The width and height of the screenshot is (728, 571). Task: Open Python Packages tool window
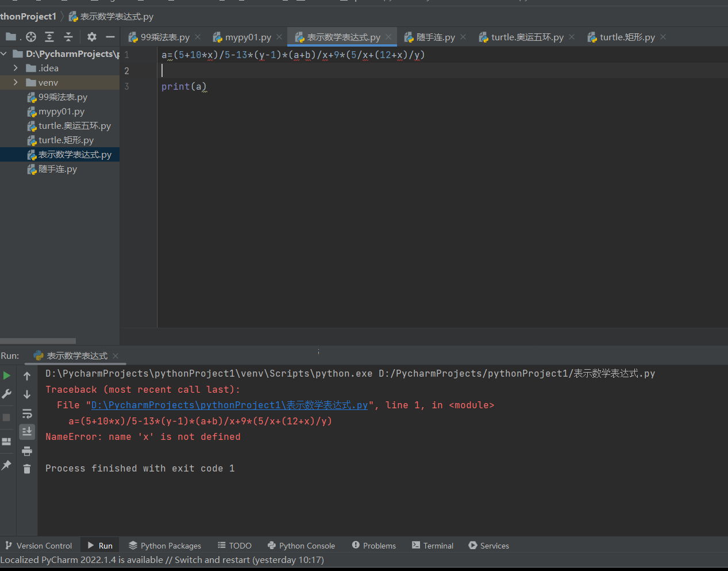pos(165,546)
